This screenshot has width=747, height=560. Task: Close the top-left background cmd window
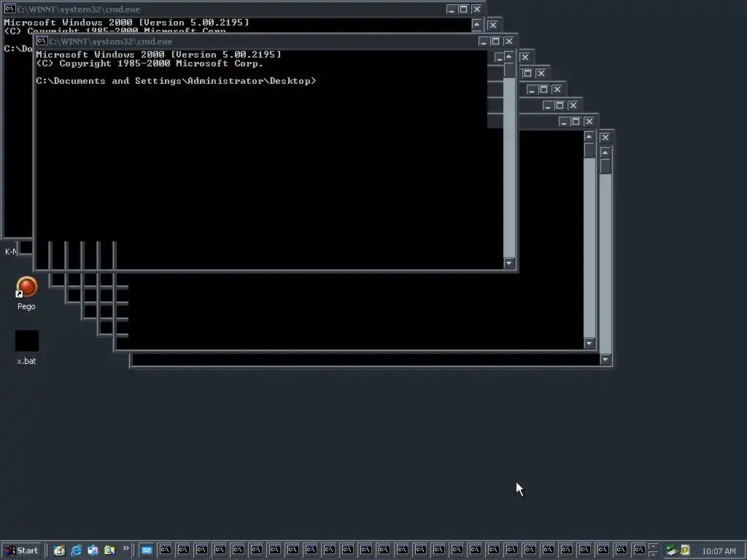477,9
